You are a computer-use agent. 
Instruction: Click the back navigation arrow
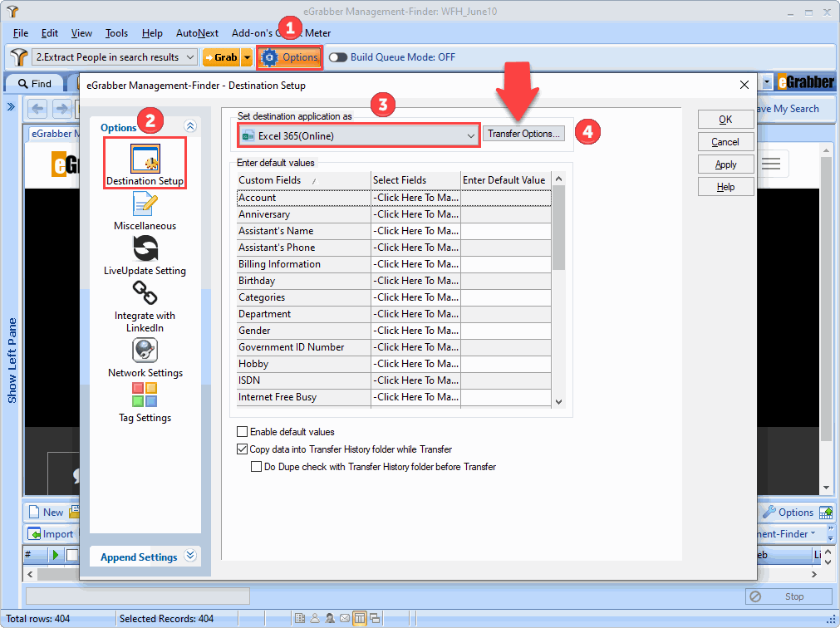[x=37, y=109]
